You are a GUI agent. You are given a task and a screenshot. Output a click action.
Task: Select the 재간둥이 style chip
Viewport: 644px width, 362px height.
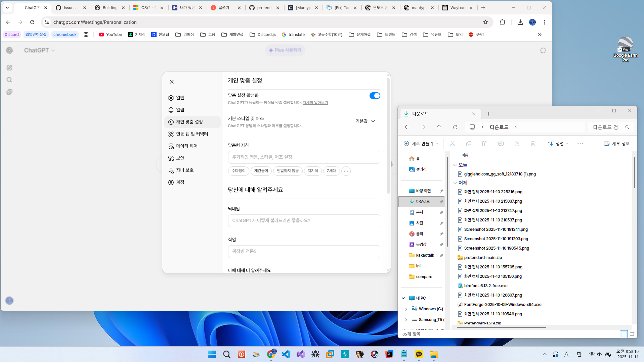tap(261, 171)
